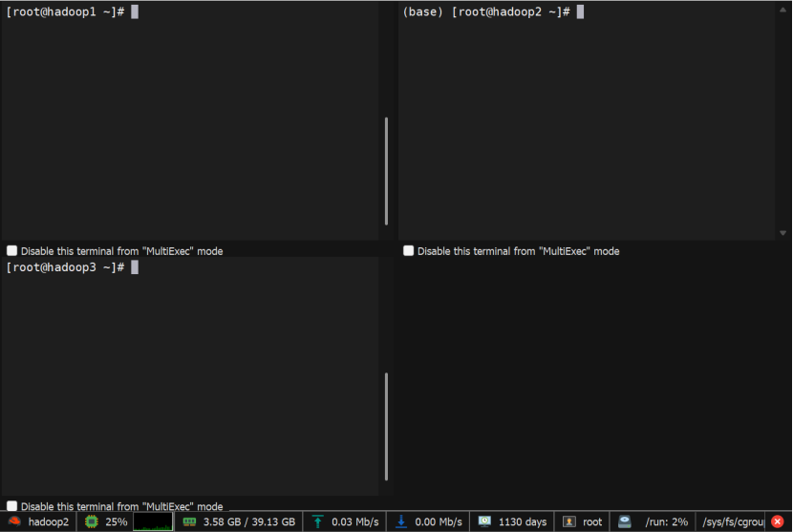Screen dimensions: 793x532
Task: Click the red hat hadoop2 host icon
Action: point(14,521)
